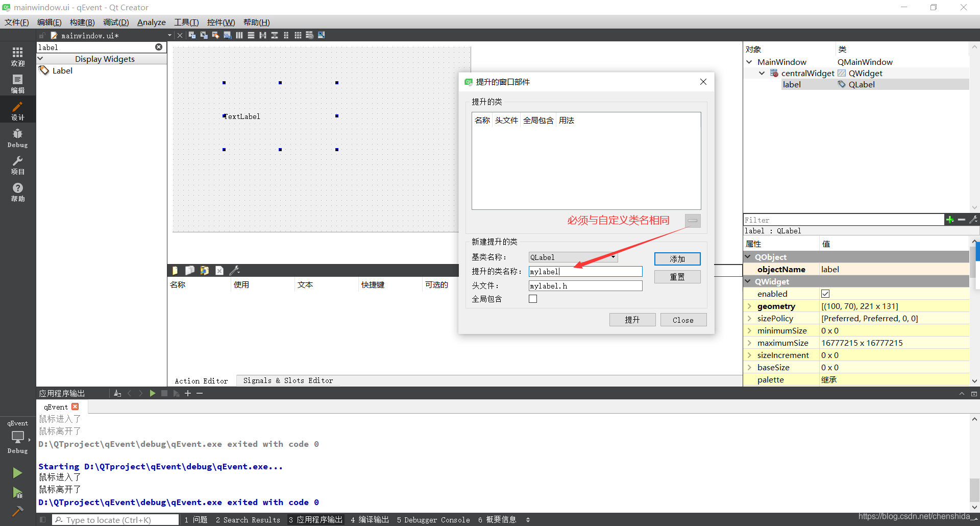Click the promoted class name field
Screen dimensions: 980x526
585,272
